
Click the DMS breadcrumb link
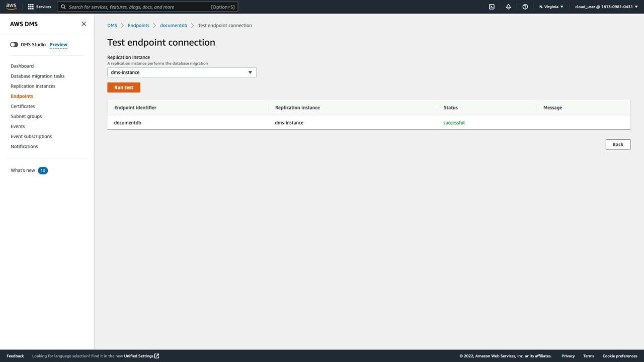[x=112, y=26]
